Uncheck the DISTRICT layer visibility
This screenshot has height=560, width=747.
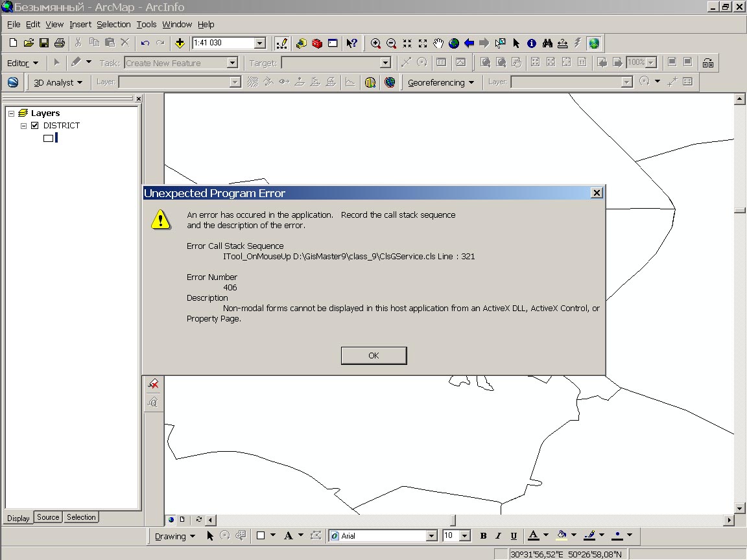pyautogui.click(x=35, y=125)
